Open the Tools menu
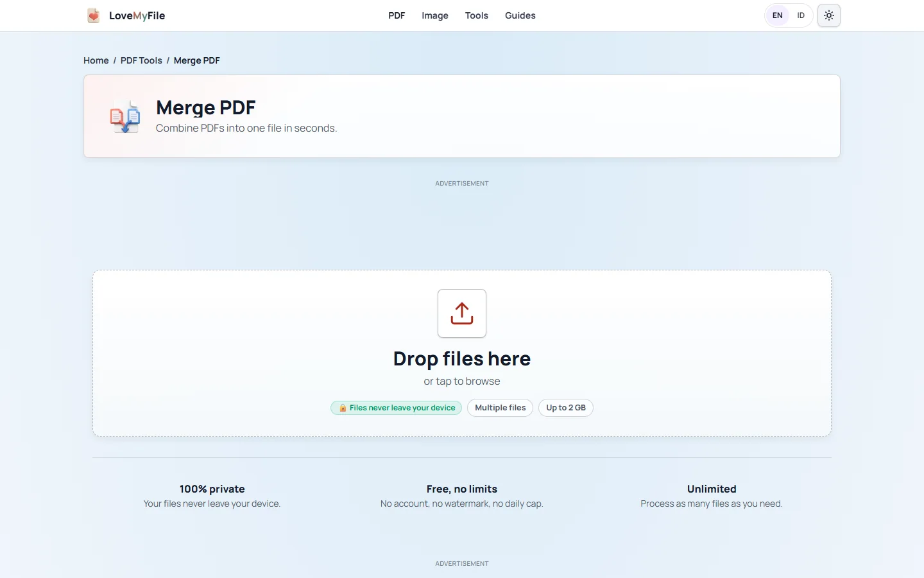Screen dimensions: 924x578 point(477,15)
